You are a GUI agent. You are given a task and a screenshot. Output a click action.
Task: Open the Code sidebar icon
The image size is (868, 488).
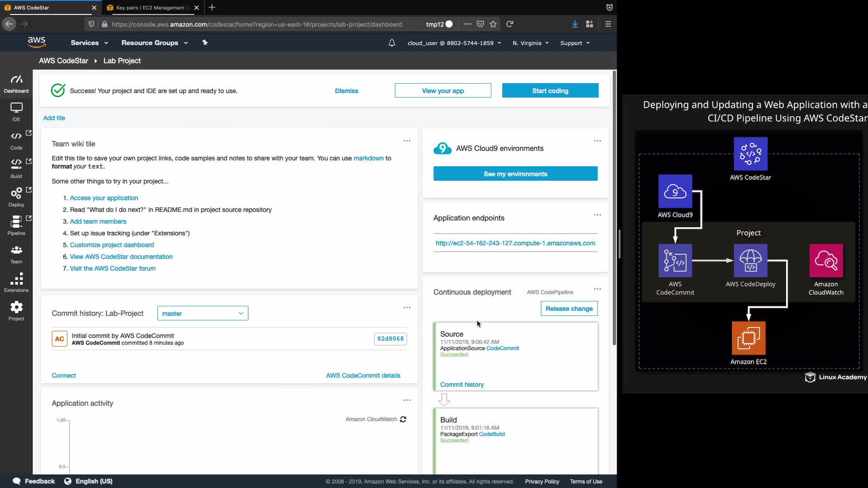pos(16,140)
